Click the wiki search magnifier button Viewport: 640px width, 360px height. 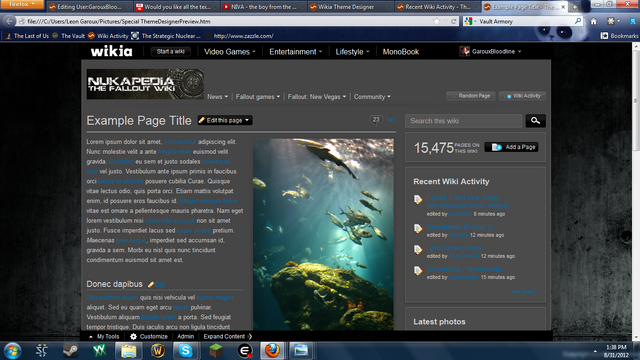pos(536,121)
